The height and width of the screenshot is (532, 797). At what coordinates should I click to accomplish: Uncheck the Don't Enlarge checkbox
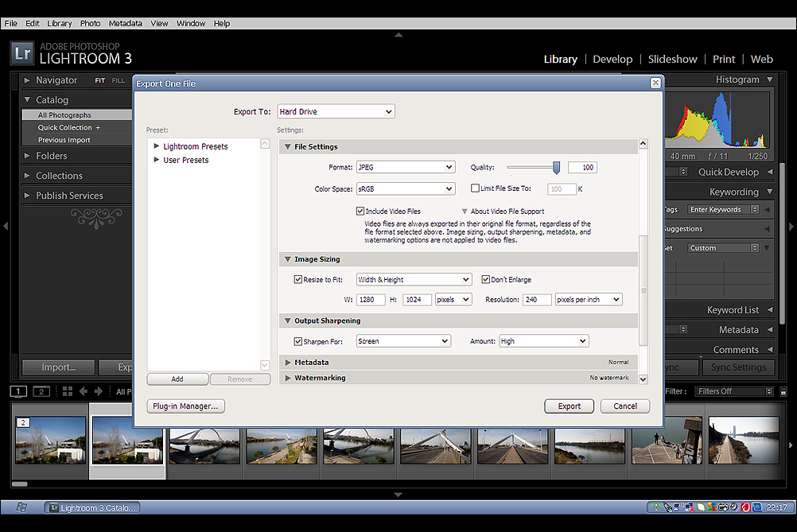(486, 279)
